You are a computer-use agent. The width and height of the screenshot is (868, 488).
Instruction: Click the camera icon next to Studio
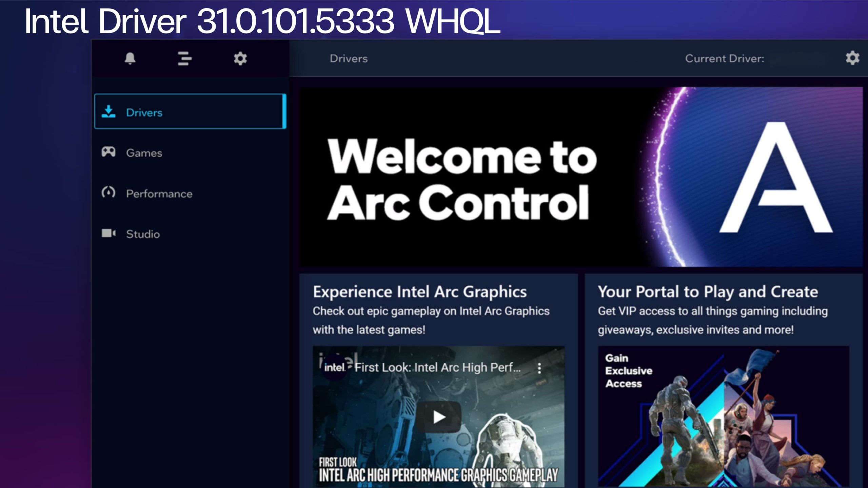pos(108,233)
